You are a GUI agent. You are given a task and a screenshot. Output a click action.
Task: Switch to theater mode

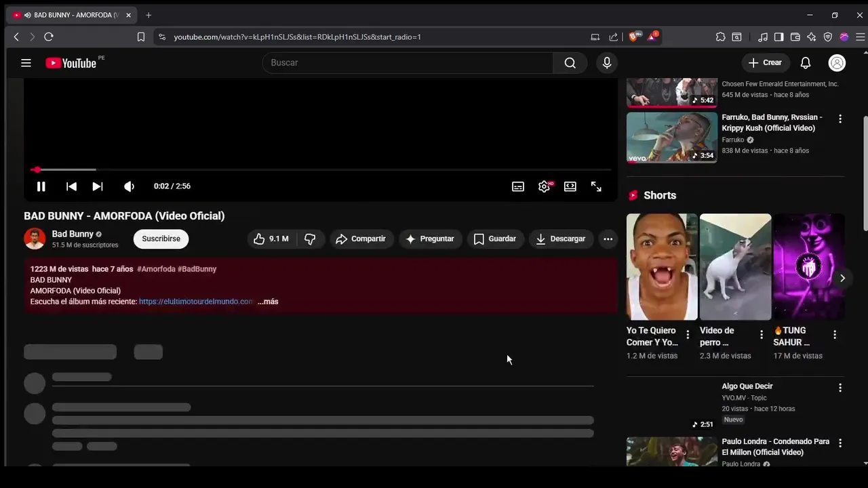click(570, 186)
